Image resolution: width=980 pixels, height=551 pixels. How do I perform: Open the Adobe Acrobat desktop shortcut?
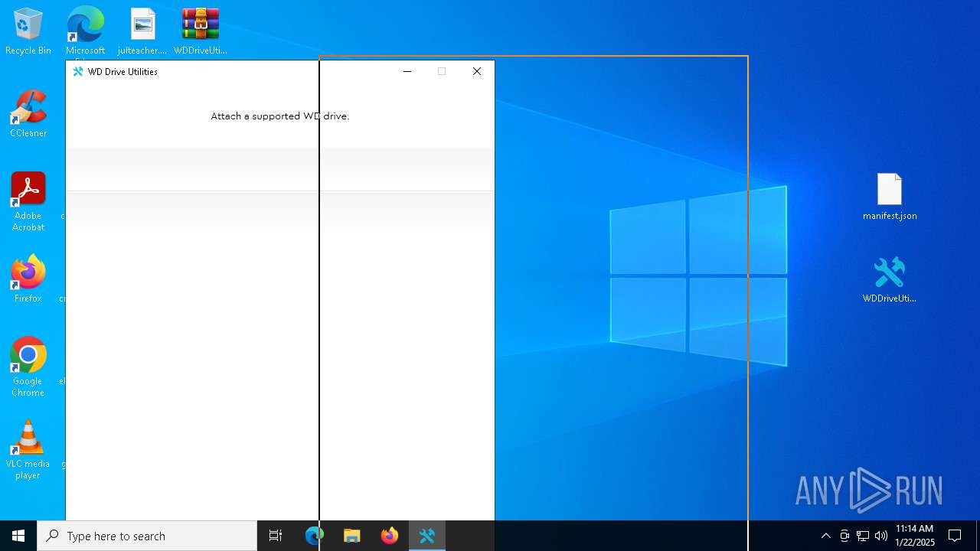point(28,202)
